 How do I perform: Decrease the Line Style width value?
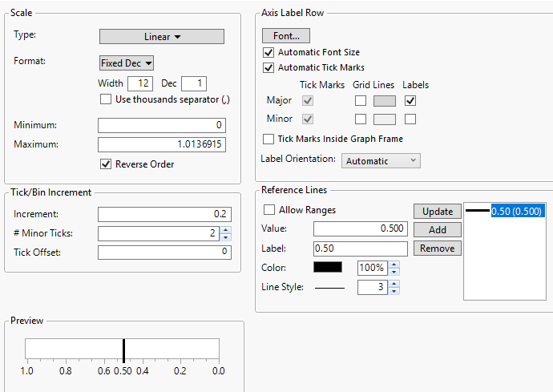(x=394, y=291)
